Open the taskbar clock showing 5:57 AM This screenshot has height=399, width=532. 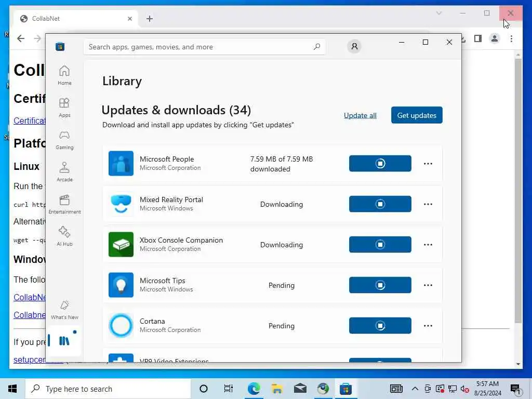pyautogui.click(x=487, y=389)
